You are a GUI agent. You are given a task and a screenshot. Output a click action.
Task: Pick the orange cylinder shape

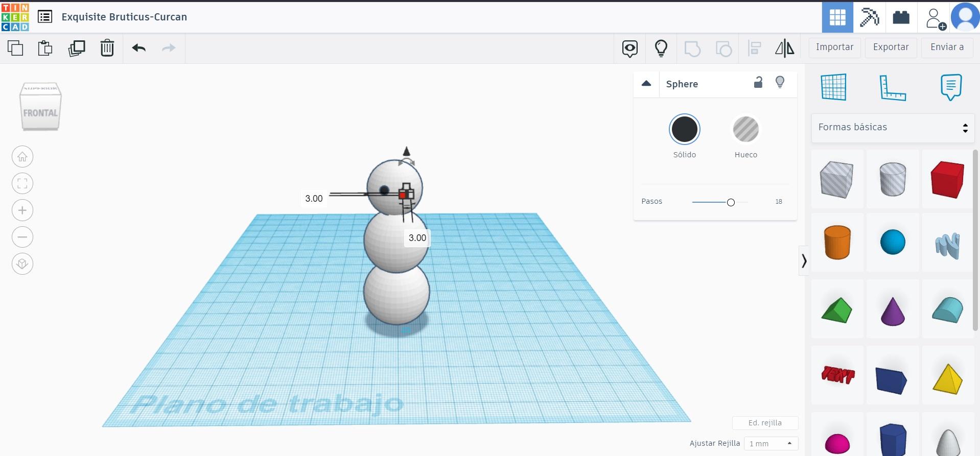[x=837, y=243]
